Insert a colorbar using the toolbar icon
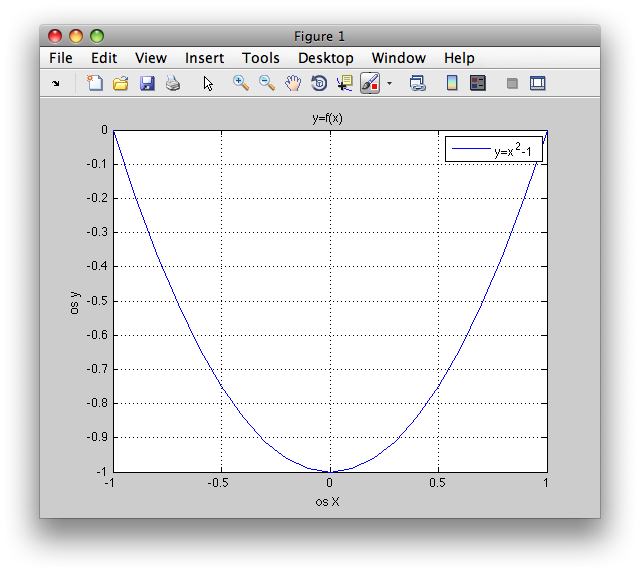 pyautogui.click(x=452, y=83)
